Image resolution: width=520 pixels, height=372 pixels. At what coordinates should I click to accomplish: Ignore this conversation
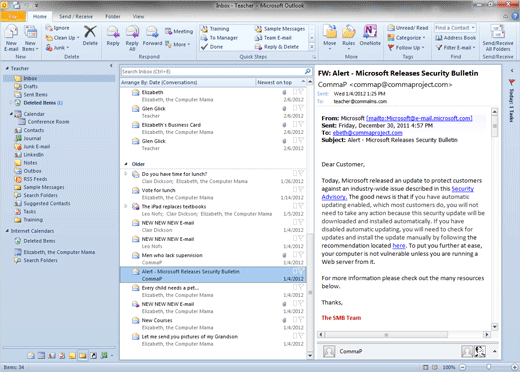[x=58, y=28]
